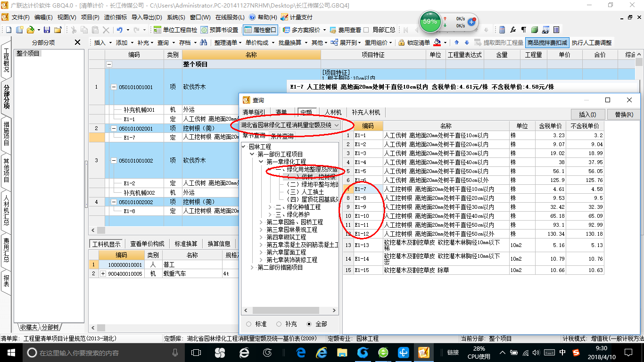
Task: Switch to 清单指引 tab in query dialog
Action: coord(254,112)
